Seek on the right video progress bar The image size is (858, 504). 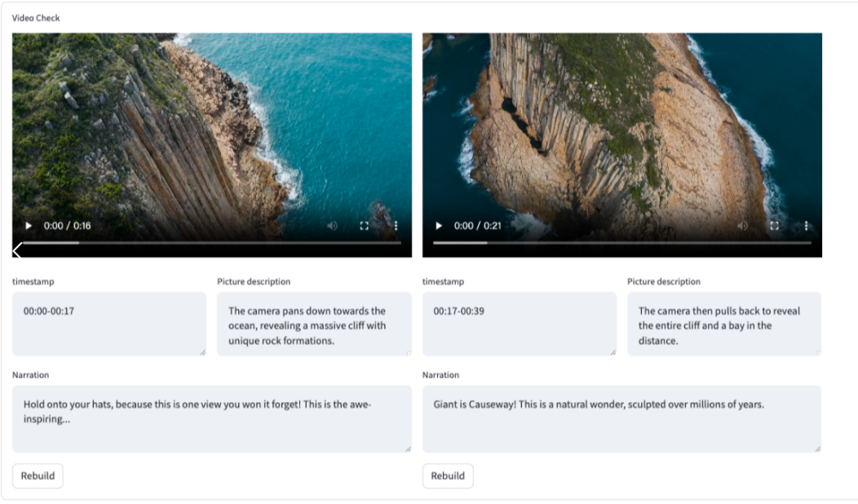point(622,242)
